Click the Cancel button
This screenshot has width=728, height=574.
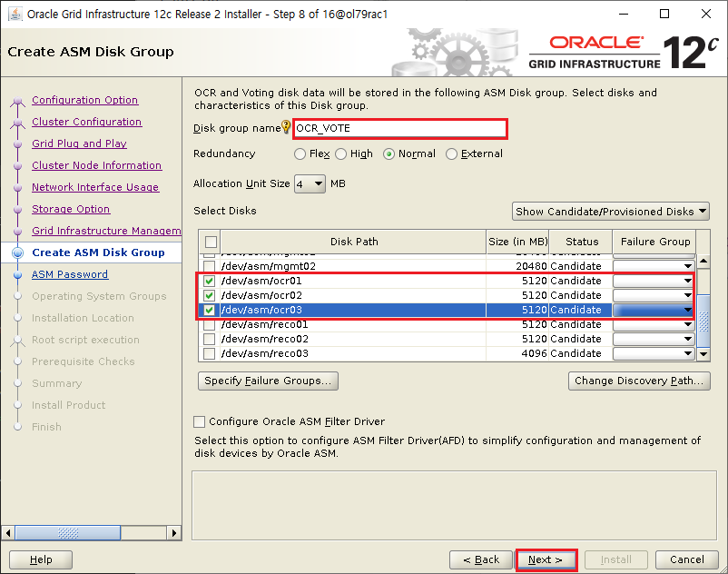pos(686,559)
